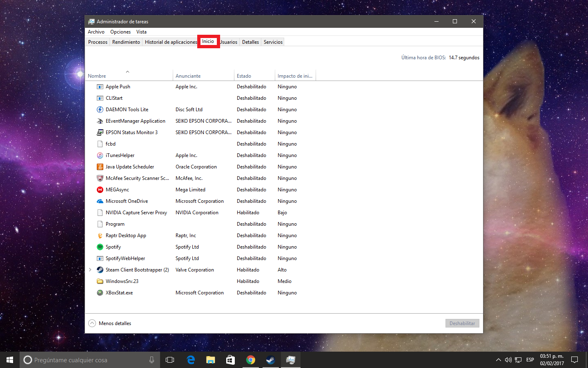Image resolution: width=588 pixels, height=368 pixels.
Task: Click the WindowsSrv.23 folder icon
Action: coord(100,281)
